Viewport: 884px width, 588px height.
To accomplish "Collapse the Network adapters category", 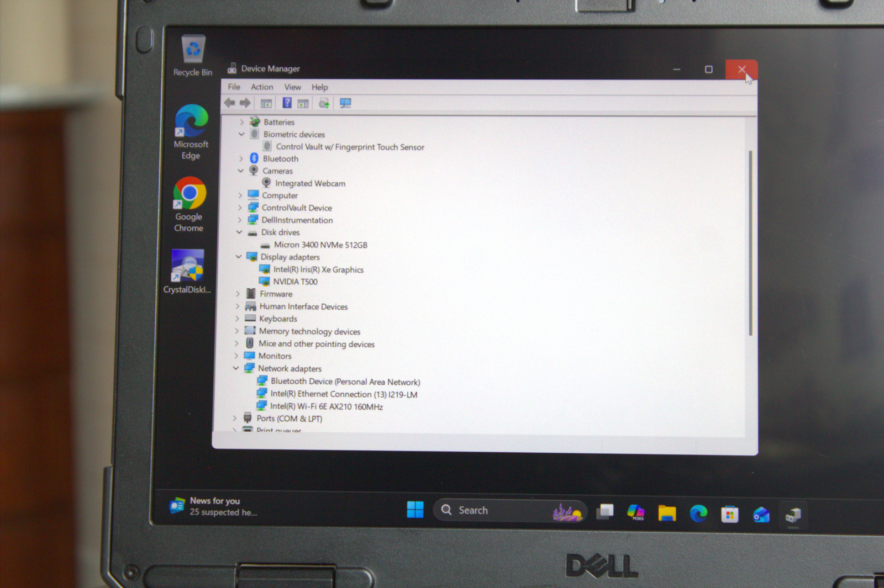I will coord(236,368).
